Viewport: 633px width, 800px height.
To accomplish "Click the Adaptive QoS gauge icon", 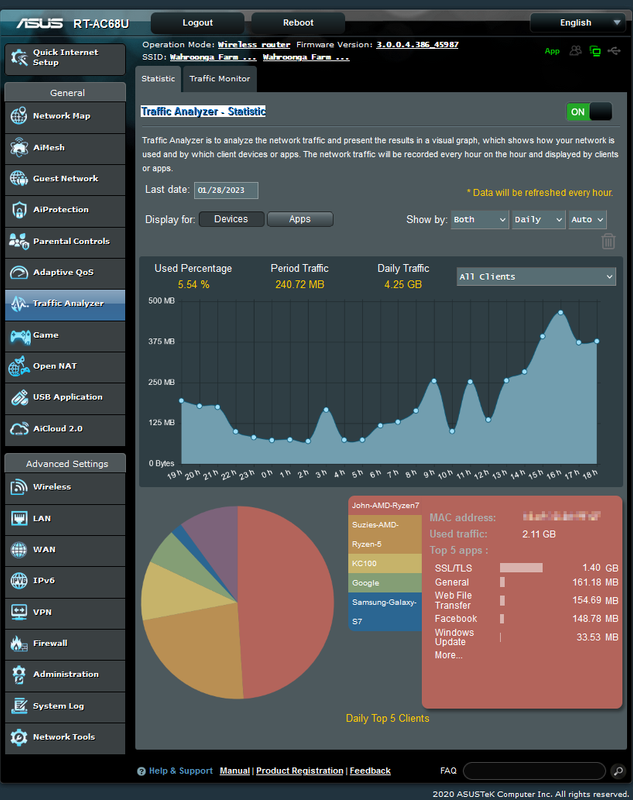I will tap(19, 272).
